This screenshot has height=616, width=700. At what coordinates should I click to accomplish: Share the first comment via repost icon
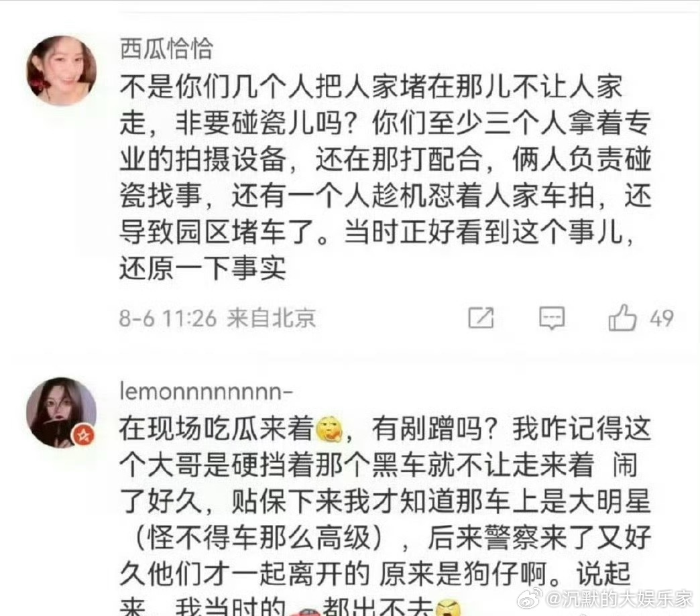pyautogui.click(x=481, y=318)
